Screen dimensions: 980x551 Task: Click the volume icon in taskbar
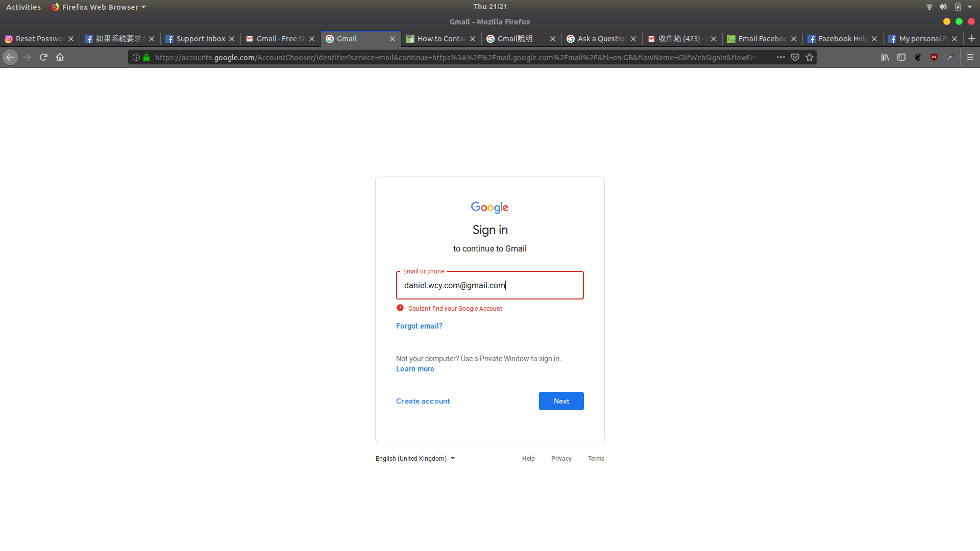coord(942,7)
